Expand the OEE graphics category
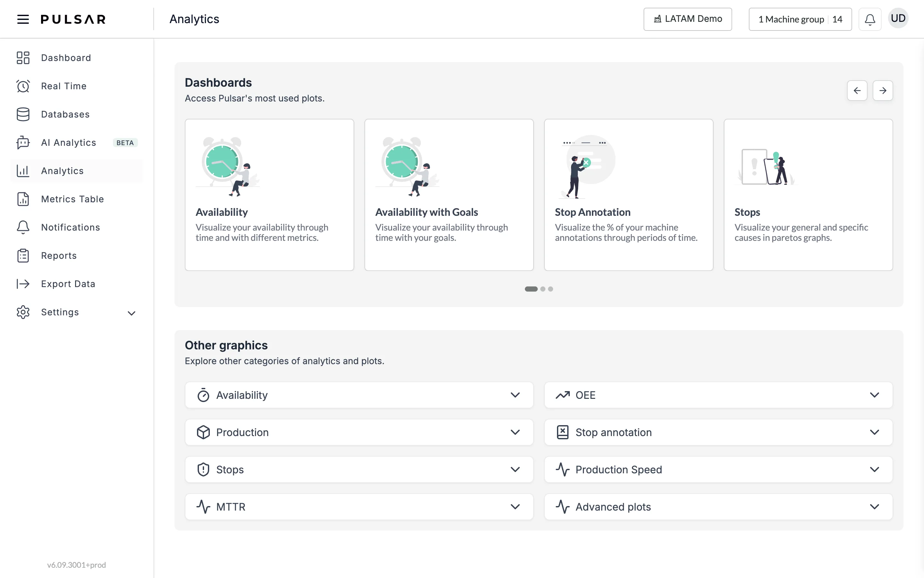The height and width of the screenshot is (578, 924). [718, 395]
